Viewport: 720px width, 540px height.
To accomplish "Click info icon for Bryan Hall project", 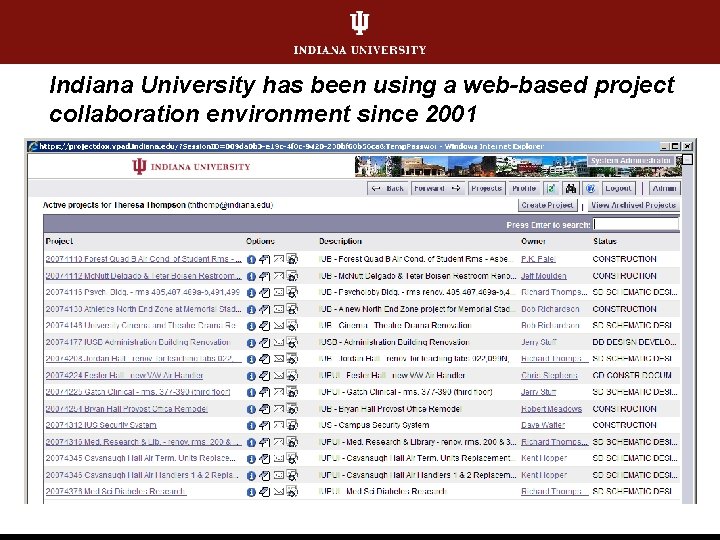I will [x=251, y=409].
